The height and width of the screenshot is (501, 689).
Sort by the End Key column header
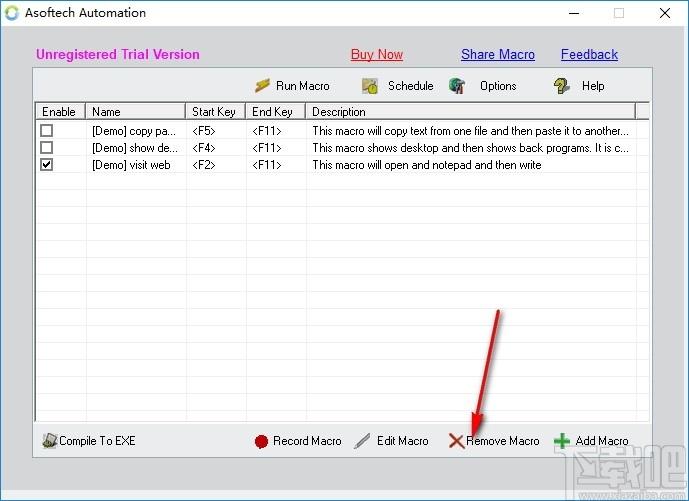coord(276,112)
